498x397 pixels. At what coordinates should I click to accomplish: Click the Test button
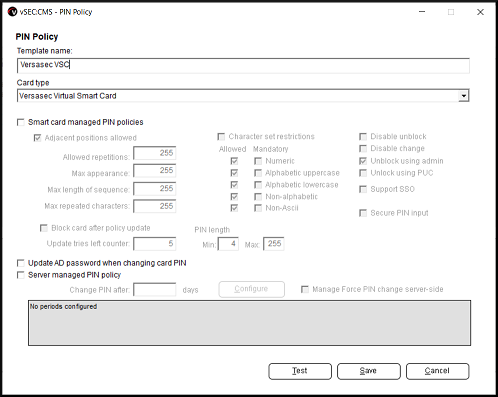(300, 371)
